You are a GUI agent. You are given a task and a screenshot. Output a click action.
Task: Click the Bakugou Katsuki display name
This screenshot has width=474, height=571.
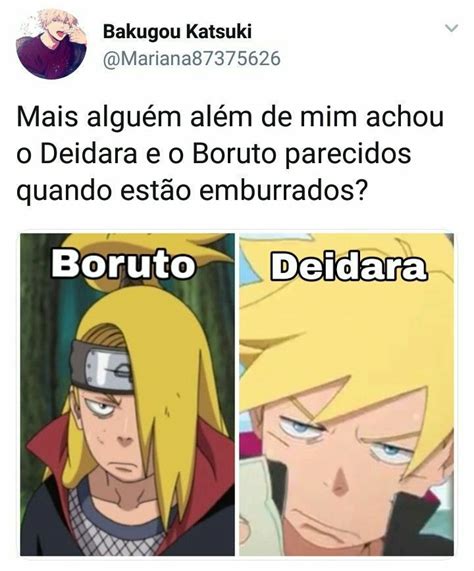tap(177, 31)
